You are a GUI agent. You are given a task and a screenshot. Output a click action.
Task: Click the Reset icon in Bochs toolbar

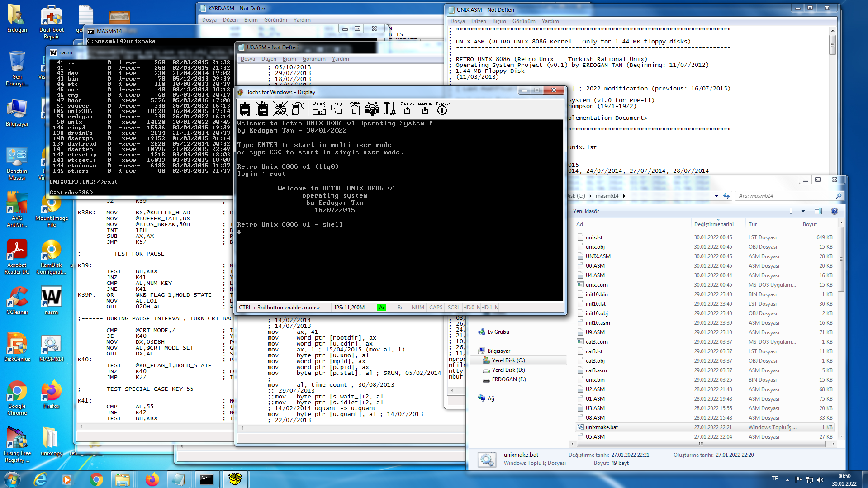407,108
